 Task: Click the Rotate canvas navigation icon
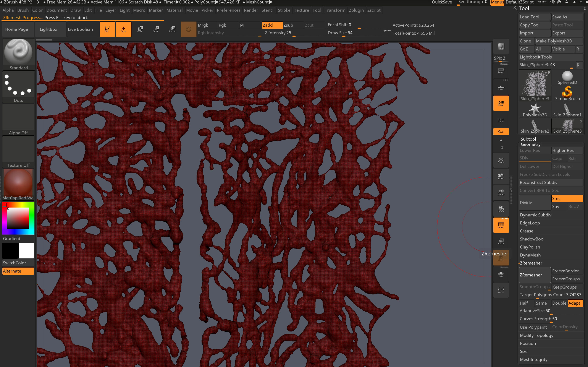[501, 209]
